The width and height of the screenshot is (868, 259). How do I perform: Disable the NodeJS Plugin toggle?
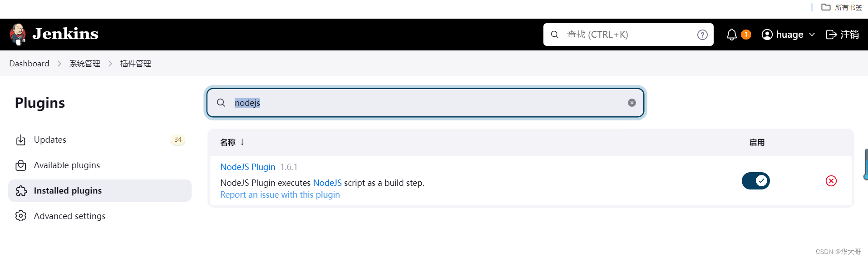pos(755,181)
